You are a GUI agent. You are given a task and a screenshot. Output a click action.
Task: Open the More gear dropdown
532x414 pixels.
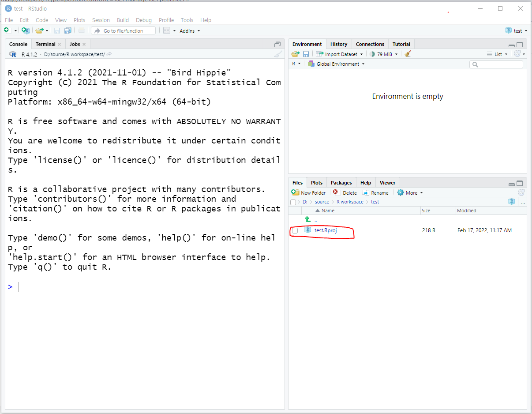(410, 192)
